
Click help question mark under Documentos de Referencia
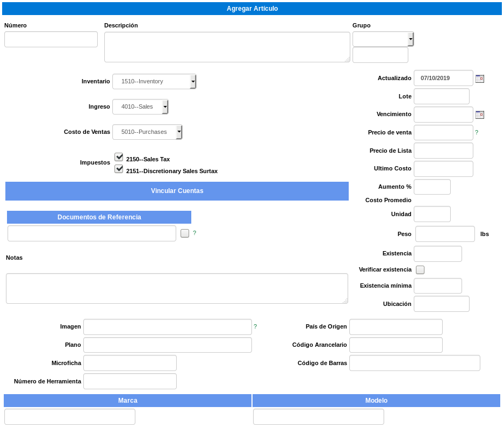[195, 233]
